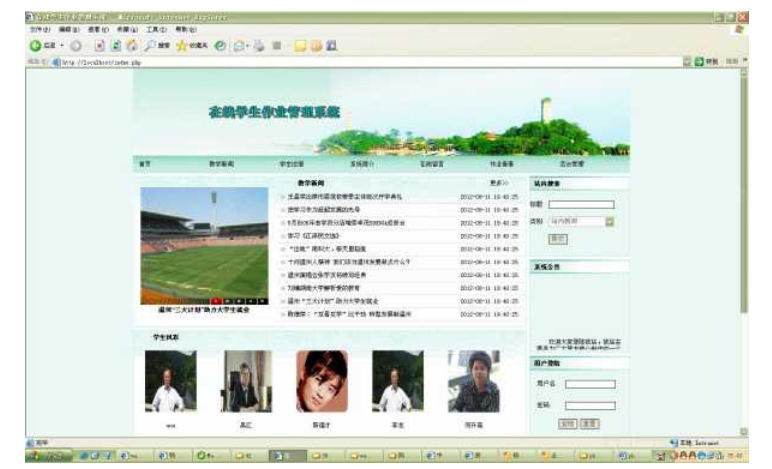
Task: Click the 密码 password field
Action: (x=590, y=406)
